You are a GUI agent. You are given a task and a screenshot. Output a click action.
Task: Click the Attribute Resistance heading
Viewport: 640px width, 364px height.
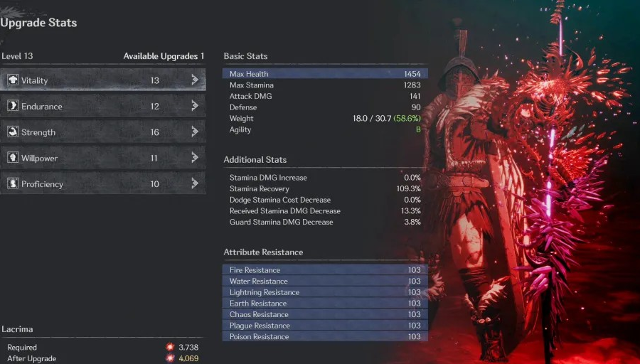tap(263, 252)
